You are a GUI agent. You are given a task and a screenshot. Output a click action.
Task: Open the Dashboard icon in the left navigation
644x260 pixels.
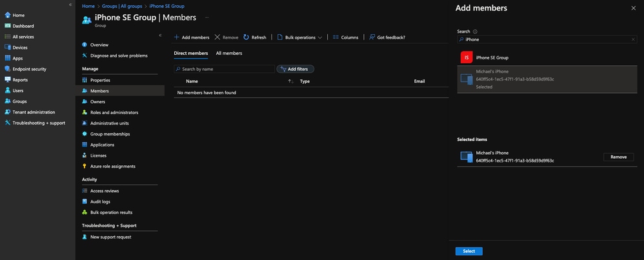pos(7,26)
